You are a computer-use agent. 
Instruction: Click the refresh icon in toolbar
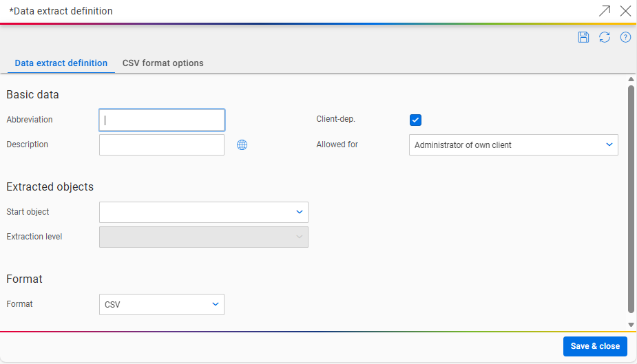605,37
